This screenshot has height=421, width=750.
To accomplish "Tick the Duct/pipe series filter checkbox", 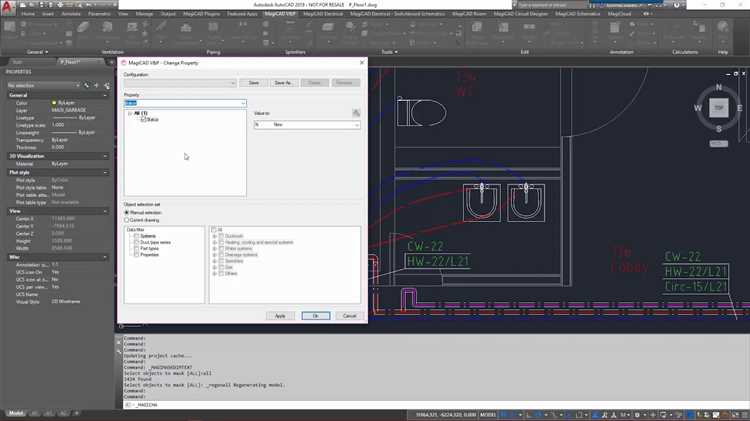I will tap(136, 242).
